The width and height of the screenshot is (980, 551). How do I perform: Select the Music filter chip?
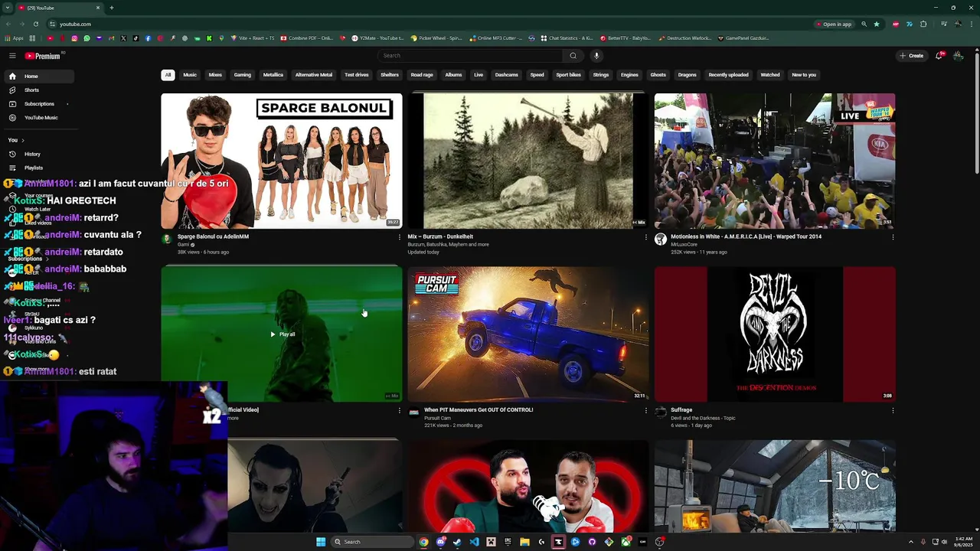190,75
